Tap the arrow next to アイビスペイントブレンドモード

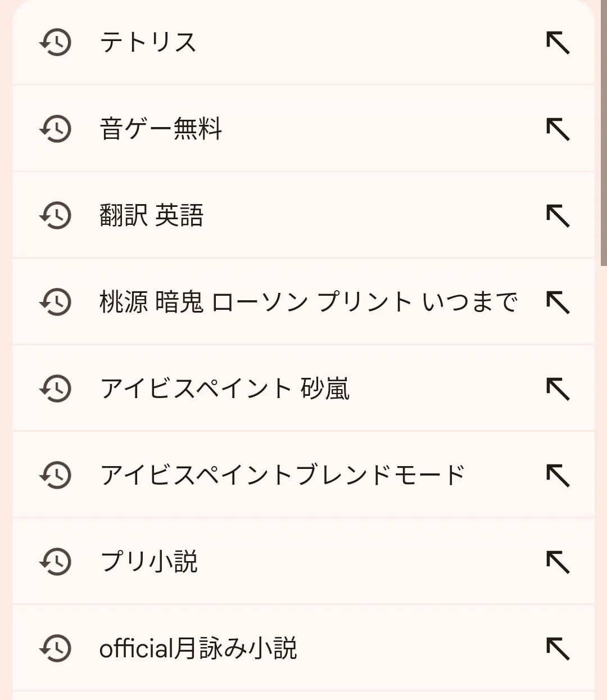558,476
